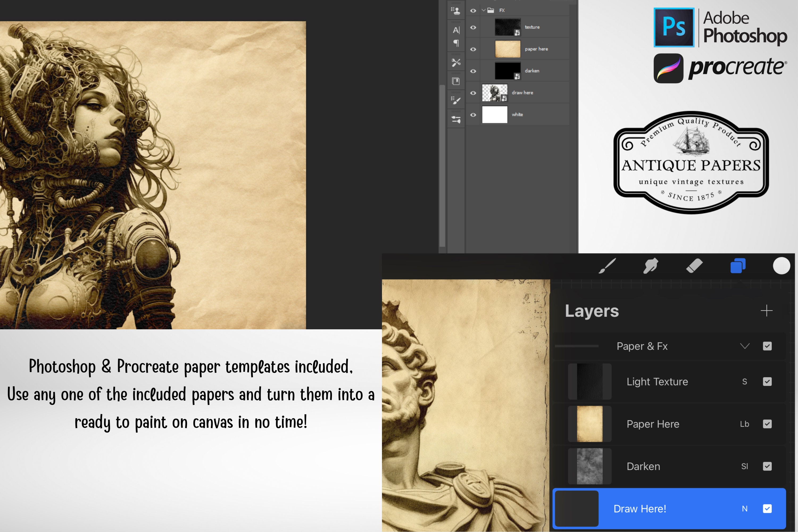Select the Paper & Fx group row
This screenshot has width=798, height=532.
669,346
